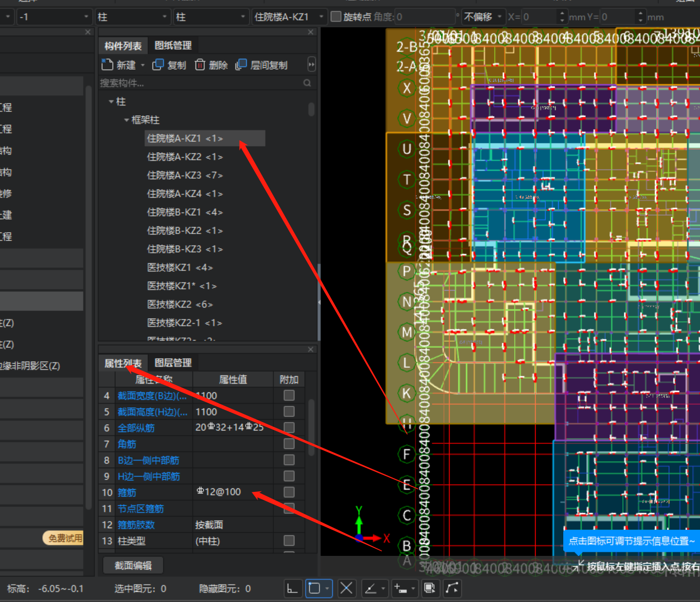Select 住院楼A-KZ3 <7> in component tree
Image resolution: width=700 pixels, height=602 pixels.
coord(185,175)
